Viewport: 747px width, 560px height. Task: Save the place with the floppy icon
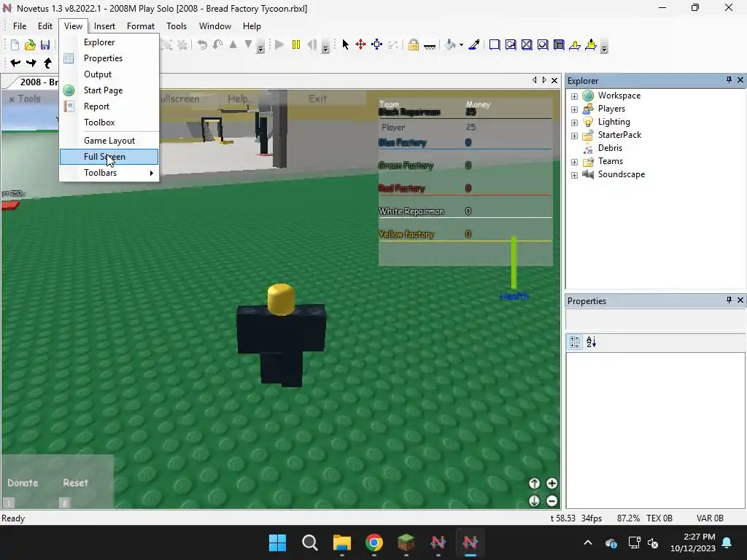click(45, 44)
